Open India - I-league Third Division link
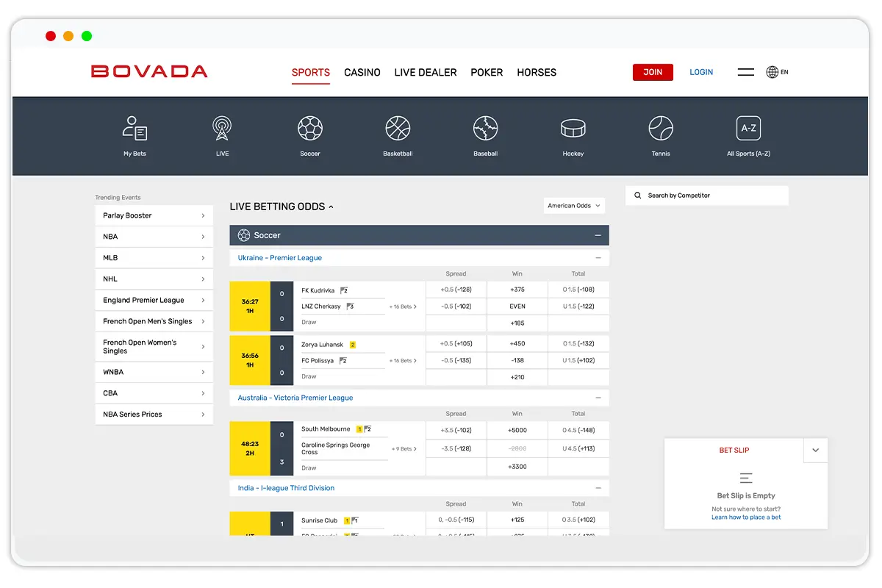The height and width of the screenshot is (588, 882). click(286, 488)
